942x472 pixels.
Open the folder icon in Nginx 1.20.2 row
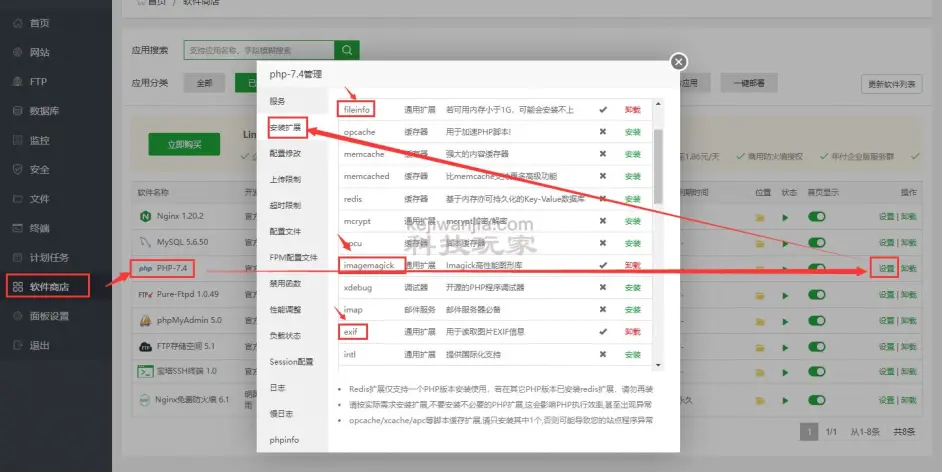point(760,217)
